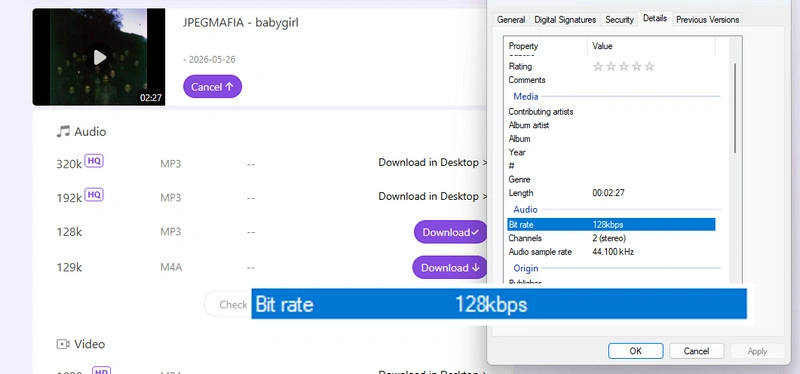The height and width of the screenshot is (374, 800).
Task: Select the # track number row
Action: pyautogui.click(x=611, y=166)
